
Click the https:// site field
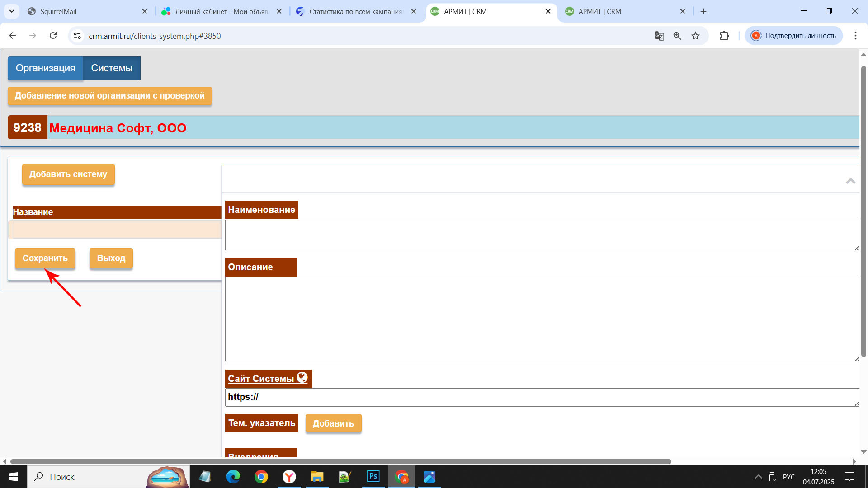coord(542,397)
